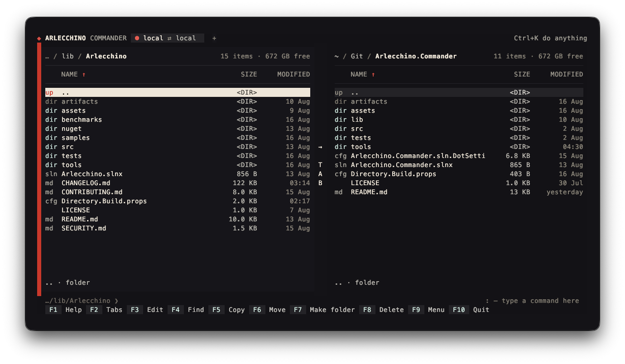Jump to the "Git" breadcrumb in the right path

click(357, 56)
